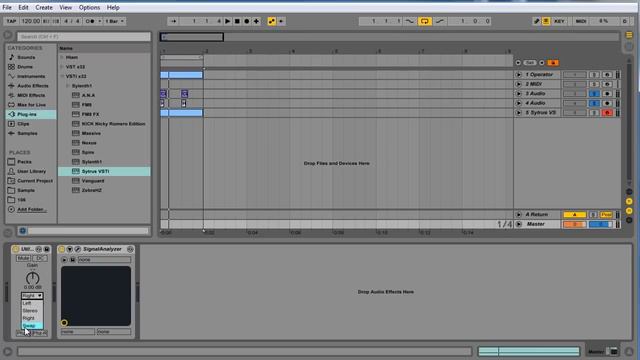Click the 120.00 tempo field

pos(31,21)
